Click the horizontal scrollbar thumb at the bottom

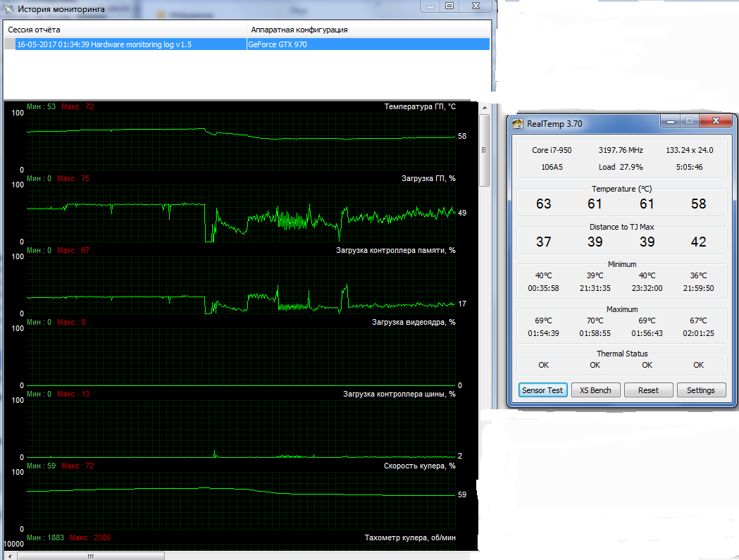click(x=91, y=556)
